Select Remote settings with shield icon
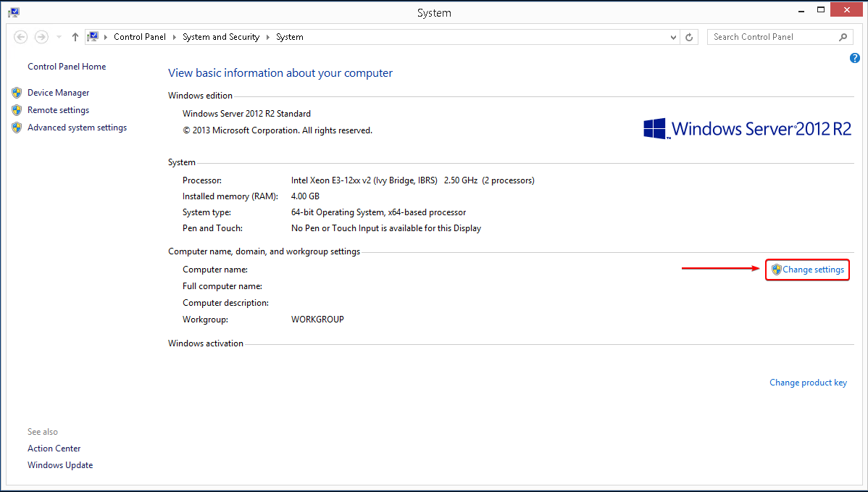The height and width of the screenshot is (492, 868). coord(58,109)
